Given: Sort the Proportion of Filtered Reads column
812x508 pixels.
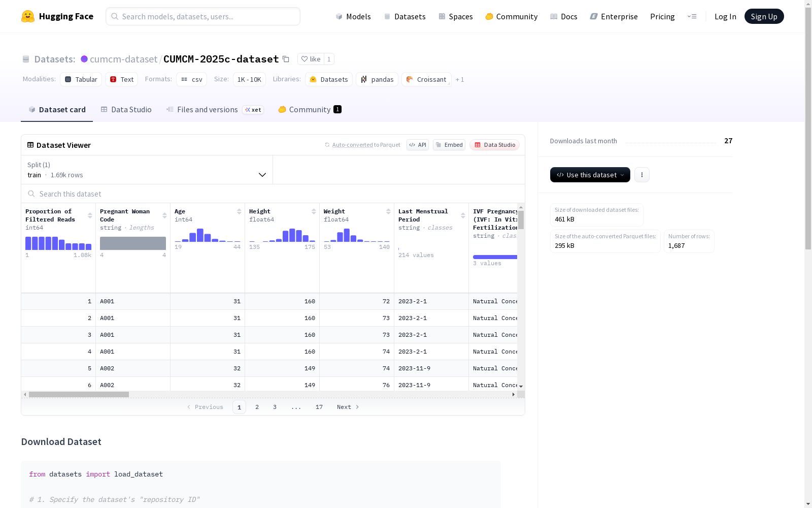Looking at the screenshot, I should (x=90, y=215).
